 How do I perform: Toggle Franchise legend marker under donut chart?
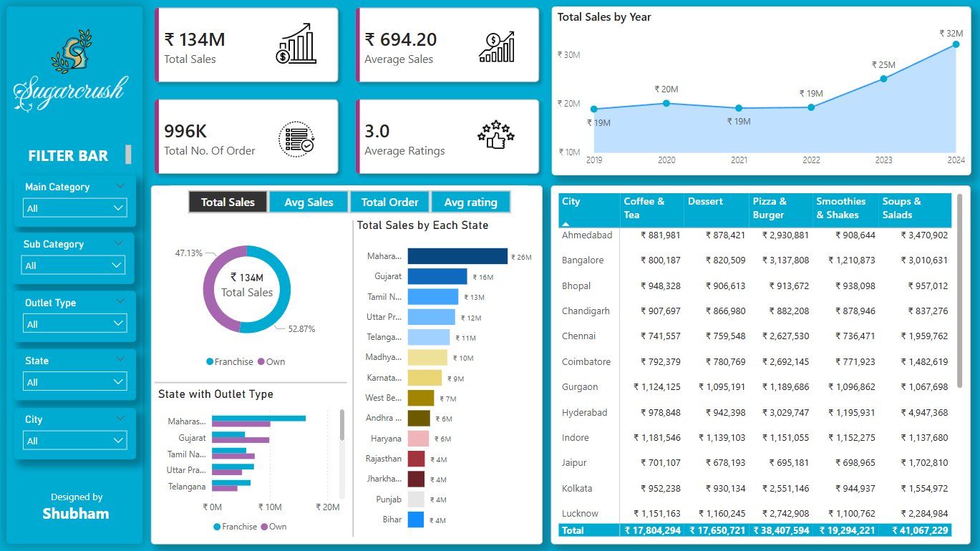coord(210,362)
